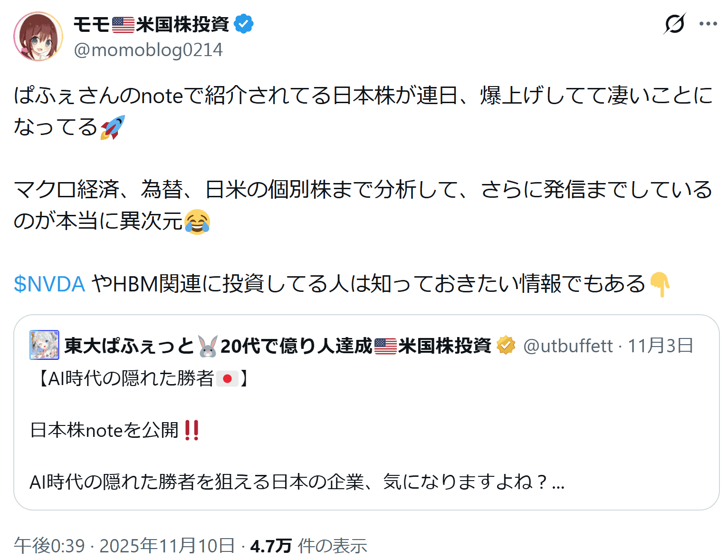The image size is (728, 560).
Task: Click the 4.7万 件の表示 view count
Action: tap(309, 546)
